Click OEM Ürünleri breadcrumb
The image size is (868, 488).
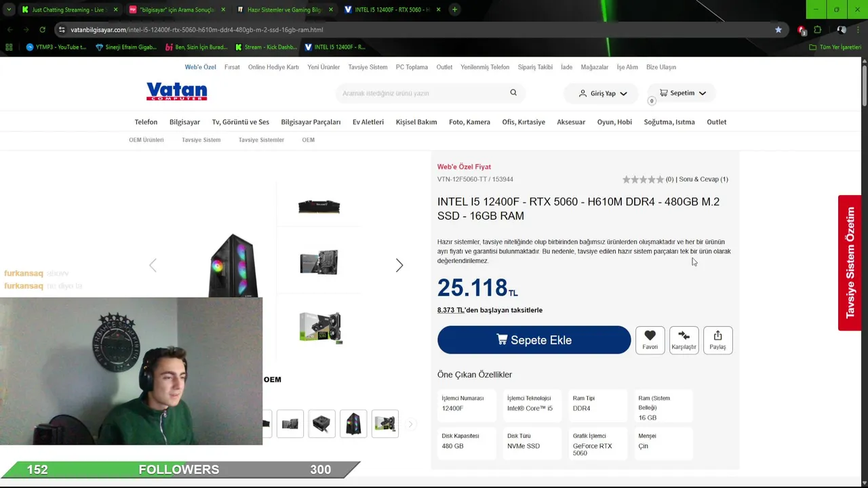tap(146, 140)
